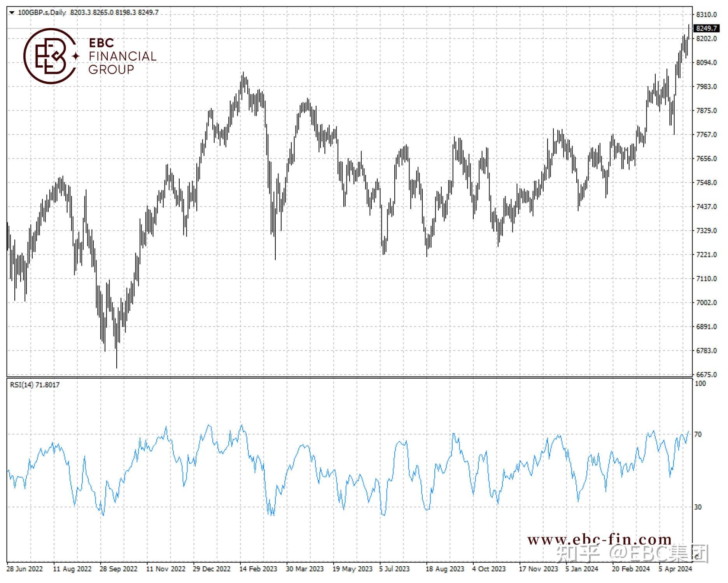This screenshot has height=583, width=728.
Task: Select the 5 Apr 2024 date label
Action: (x=675, y=569)
